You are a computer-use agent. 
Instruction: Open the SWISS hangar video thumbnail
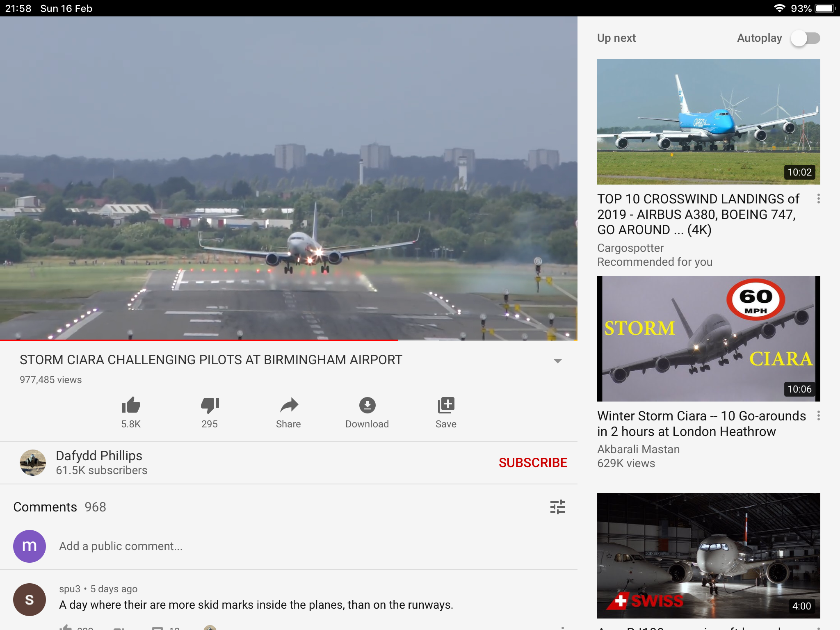(708, 555)
